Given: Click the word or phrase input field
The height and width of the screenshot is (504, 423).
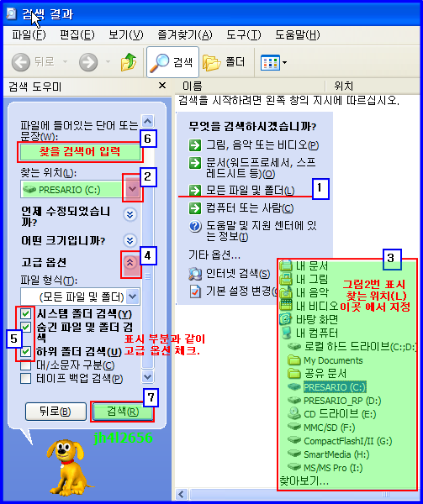Looking at the screenshot, I should coord(80,152).
